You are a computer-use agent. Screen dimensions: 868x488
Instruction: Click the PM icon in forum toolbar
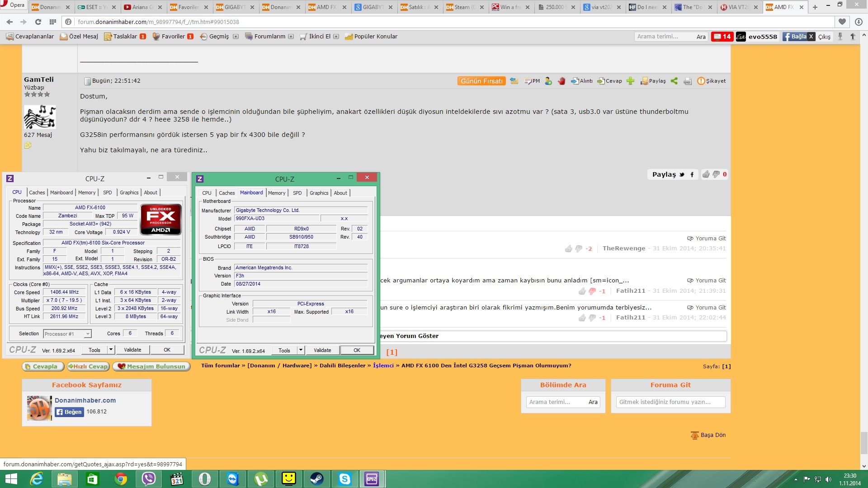pyautogui.click(x=533, y=80)
